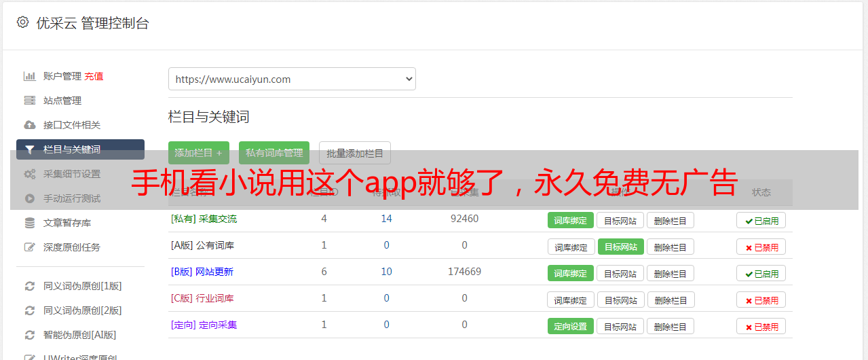Click the 添加栏目 + button
The image size is (868, 360).
click(x=199, y=153)
